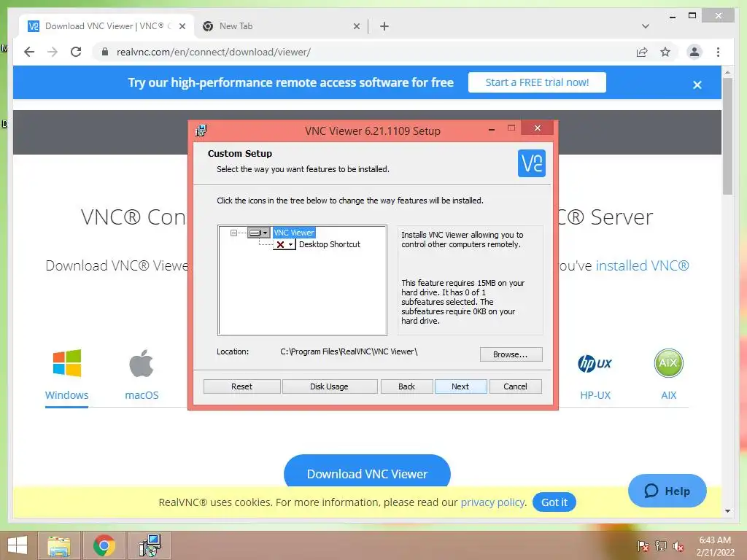747x560 pixels.
Task: Open the Help chat widget
Action: [x=667, y=491]
